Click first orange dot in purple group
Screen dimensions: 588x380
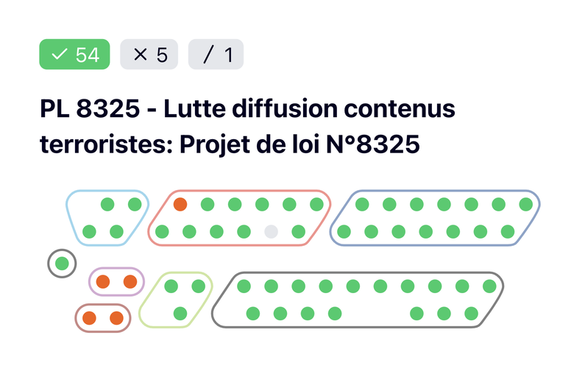click(103, 281)
